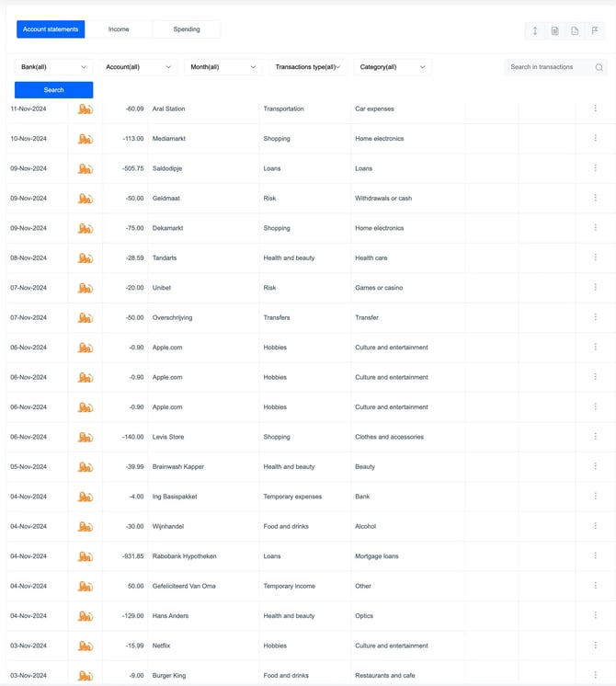Switch to the Income tab

click(x=119, y=29)
